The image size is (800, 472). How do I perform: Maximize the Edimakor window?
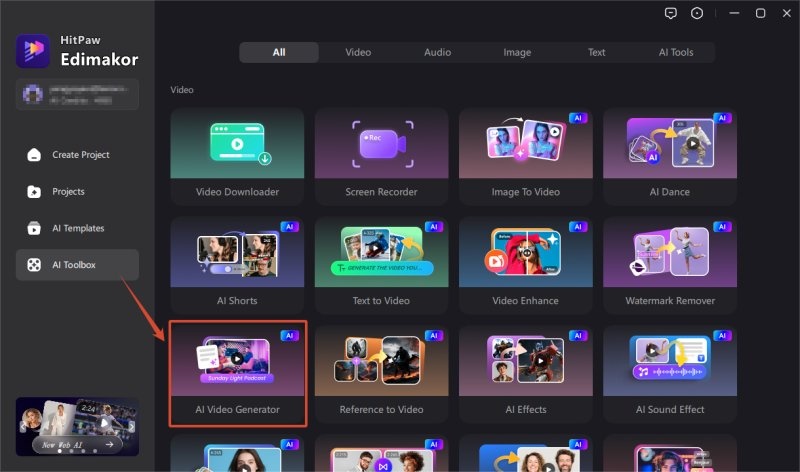tap(760, 13)
